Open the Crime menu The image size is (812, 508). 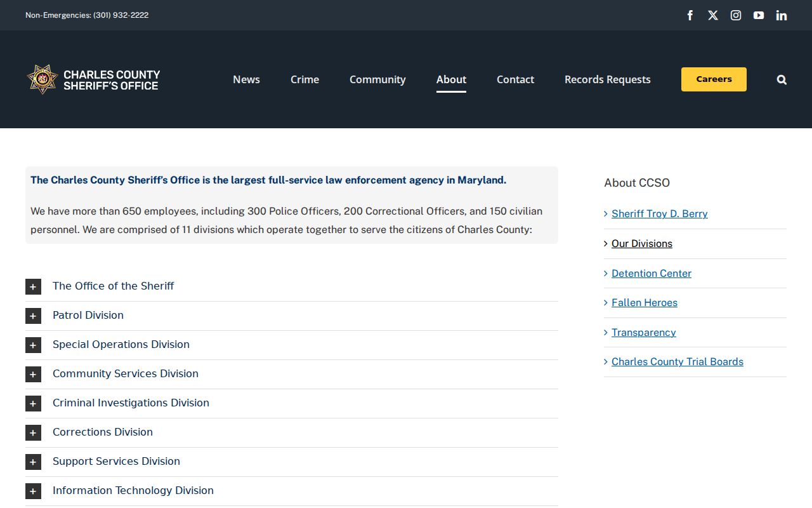coord(304,79)
